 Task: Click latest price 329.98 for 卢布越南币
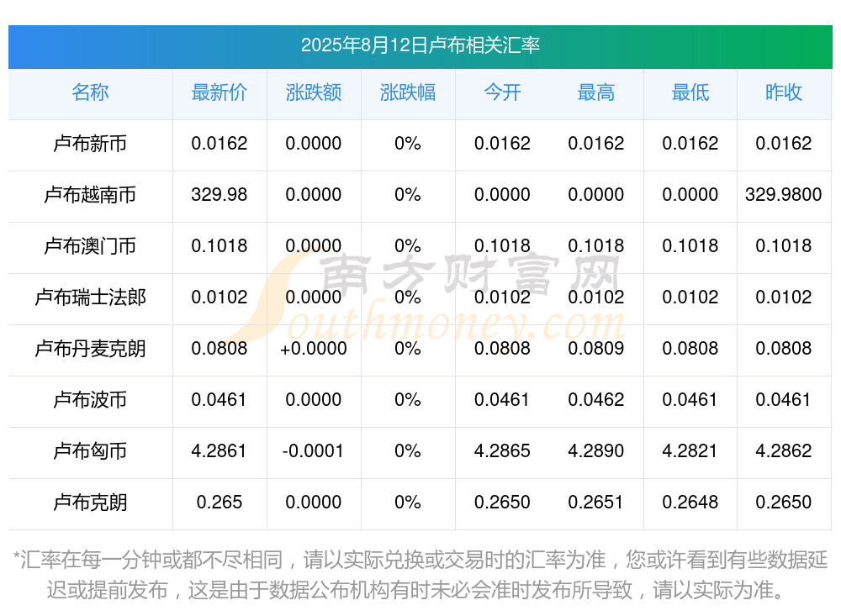tap(220, 195)
